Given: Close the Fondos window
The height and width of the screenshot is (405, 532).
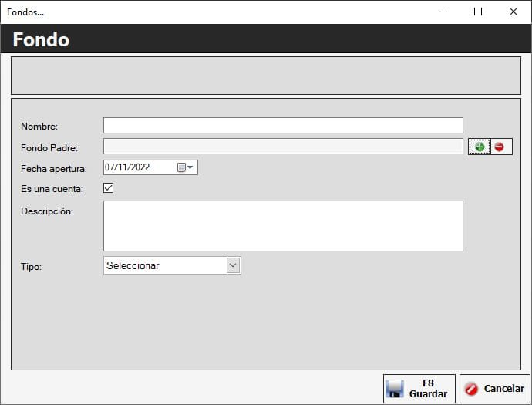Looking at the screenshot, I should pyautogui.click(x=513, y=12).
